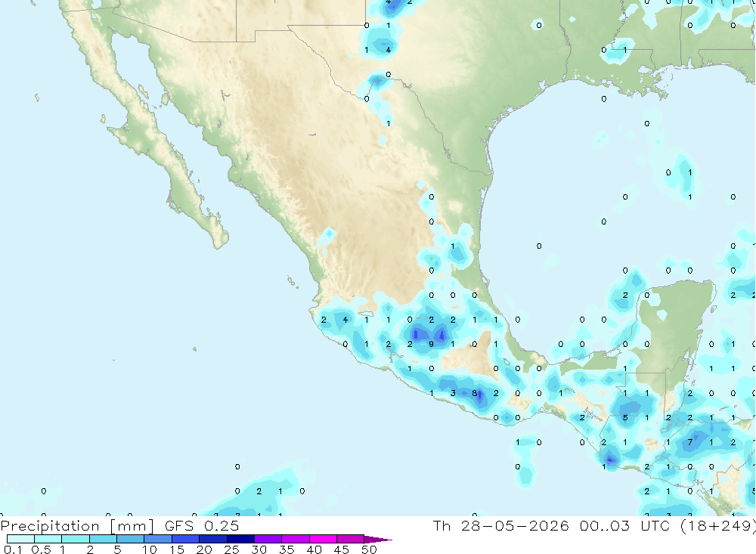Viewport: 756px width, 554px height.
Task: Click the 0.5–1 mm legend color box
Action: click(48, 539)
